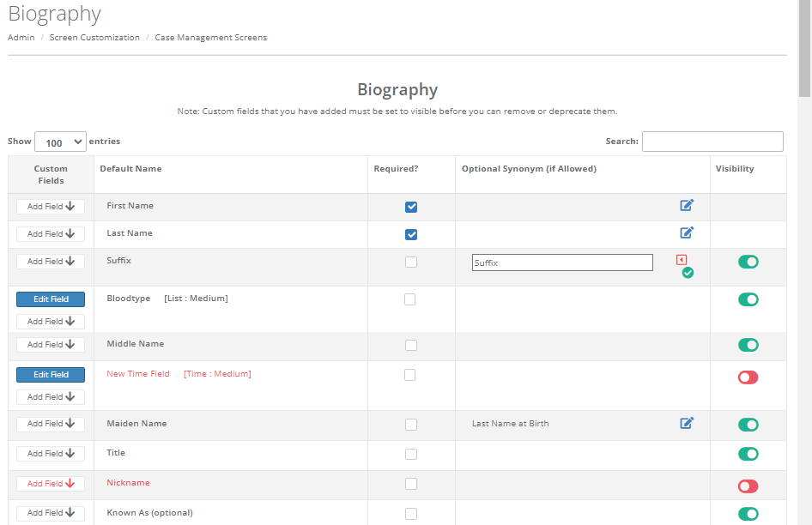This screenshot has height=525, width=812.
Task: Uncheck First Name required checkbox
Action: (x=411, y=207)
